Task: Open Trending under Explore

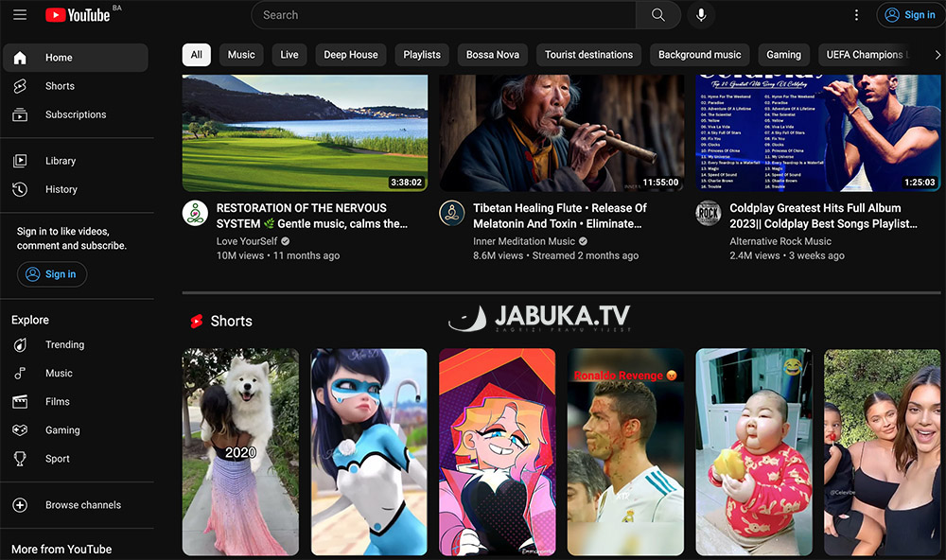Action: point(76,344)
